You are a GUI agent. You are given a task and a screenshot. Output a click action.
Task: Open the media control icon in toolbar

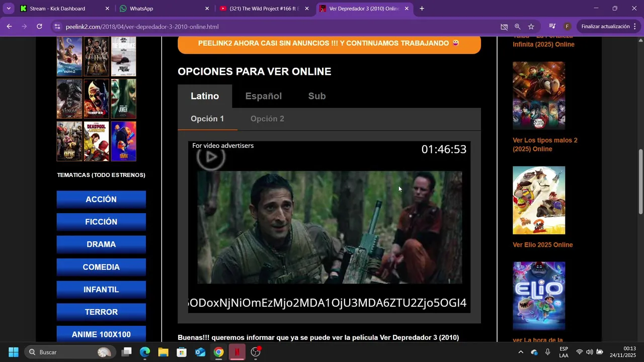(552, 27)
